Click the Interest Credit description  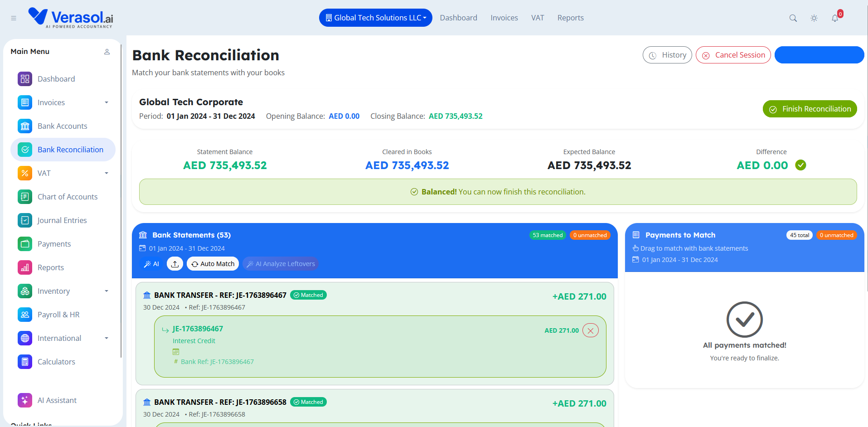(194, 341)
